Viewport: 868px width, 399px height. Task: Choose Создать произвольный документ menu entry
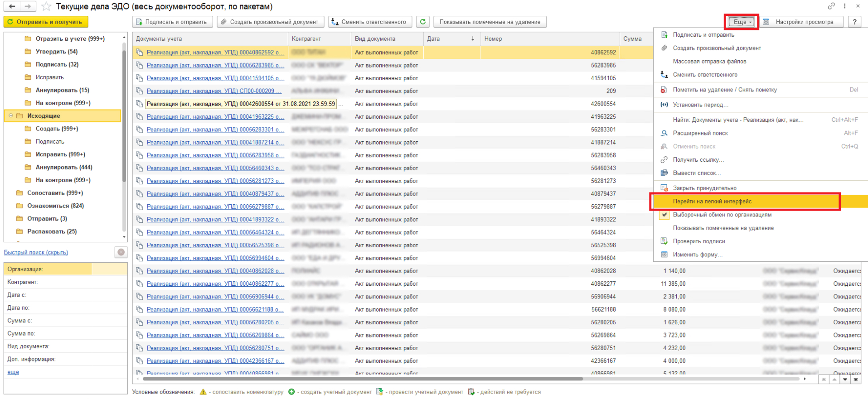(x=717, y=48)
